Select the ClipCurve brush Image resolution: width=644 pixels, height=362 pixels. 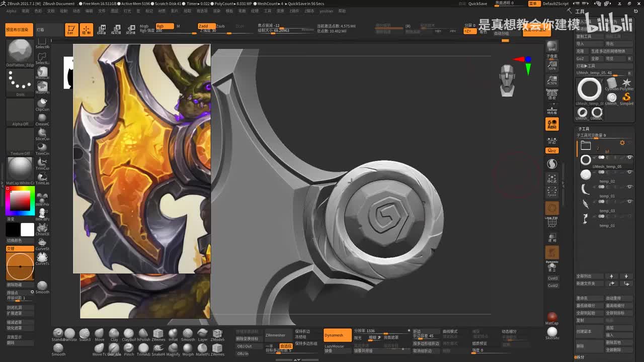(42, 104)
